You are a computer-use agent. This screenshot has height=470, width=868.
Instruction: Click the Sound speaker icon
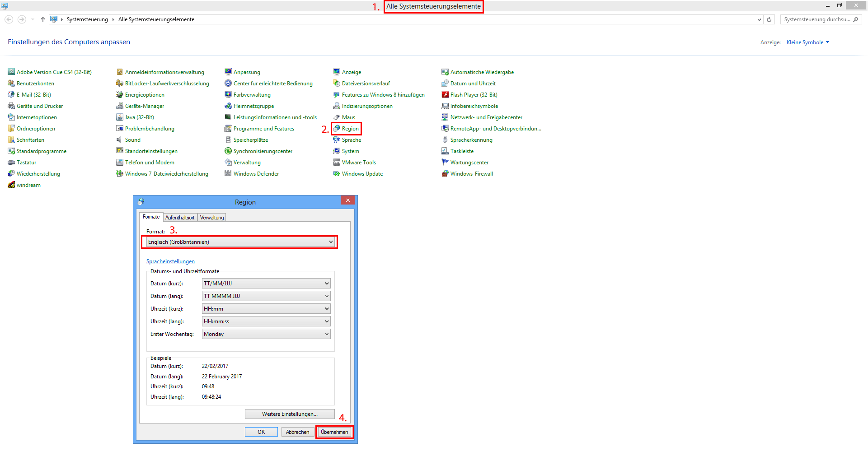120,140
